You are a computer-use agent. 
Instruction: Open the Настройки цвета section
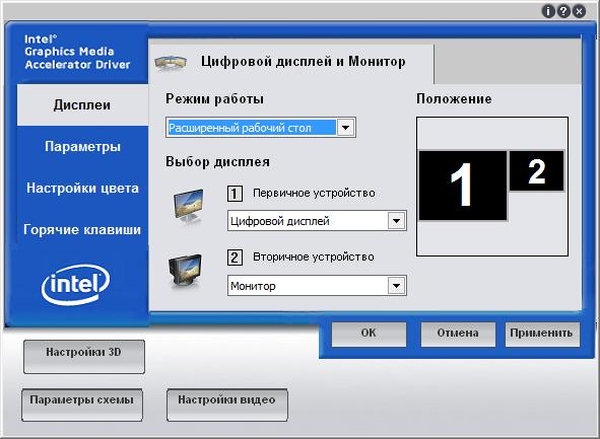click(x=82, y=188)
